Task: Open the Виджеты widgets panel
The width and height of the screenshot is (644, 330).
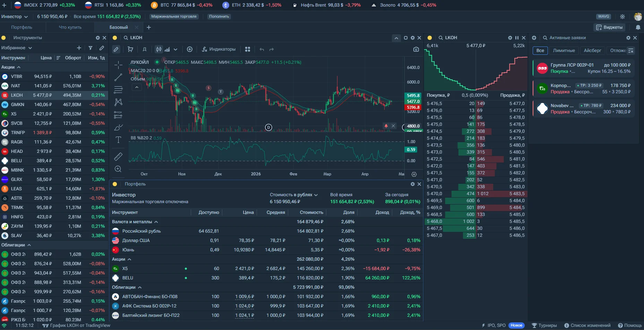Action: [x=609, y=27]
